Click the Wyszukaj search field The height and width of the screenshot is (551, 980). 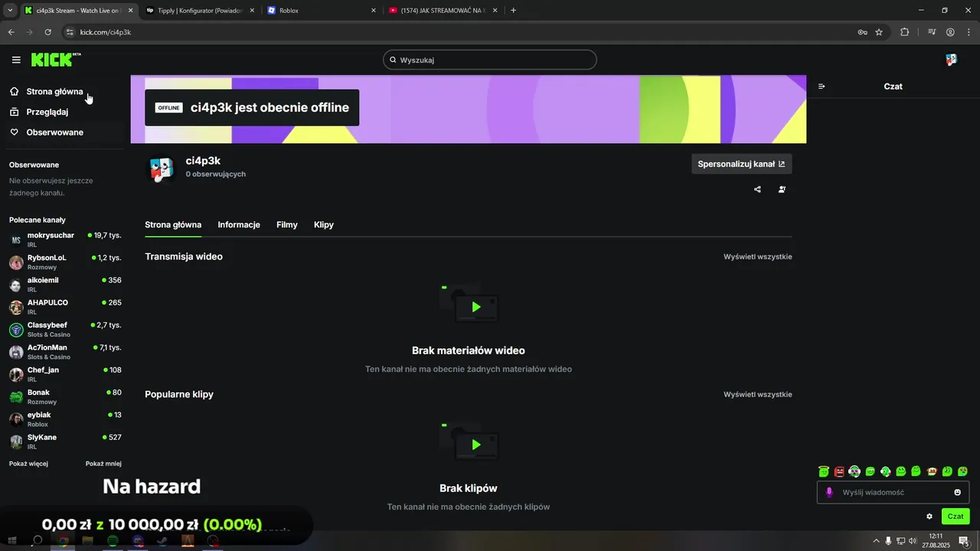pyautogui.click(x=490, y=60)
